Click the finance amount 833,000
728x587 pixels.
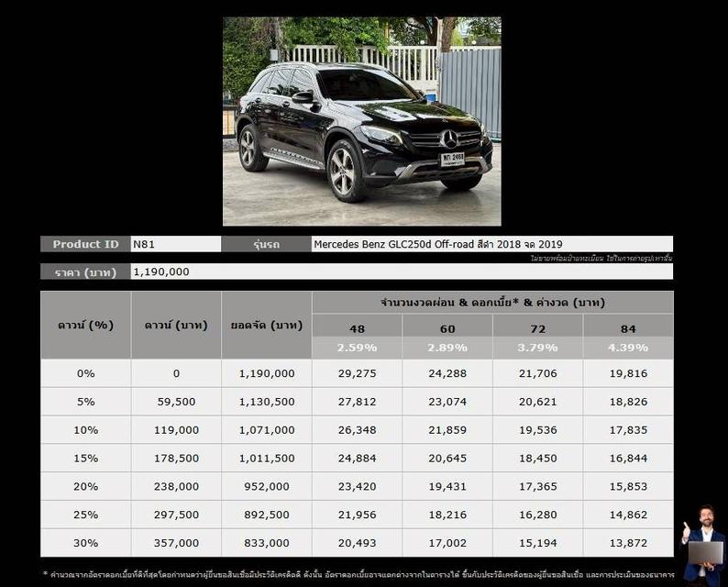click(267, 543)
